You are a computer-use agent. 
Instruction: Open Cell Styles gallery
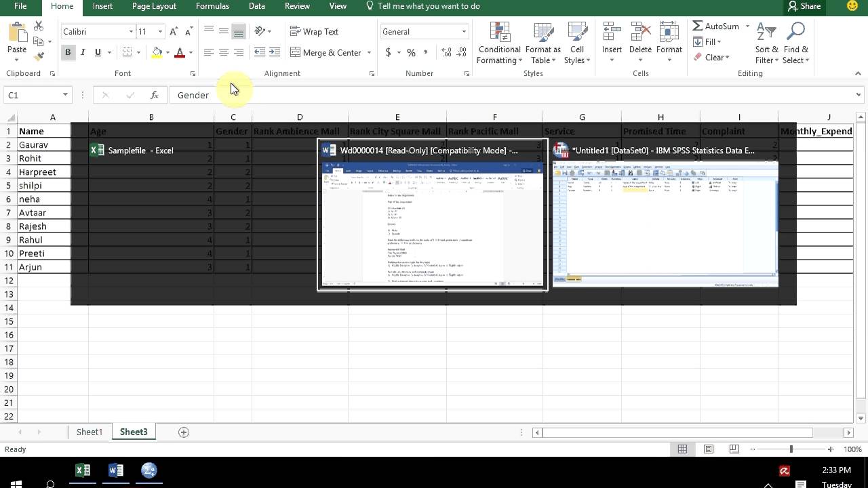[x=577, y=43]
